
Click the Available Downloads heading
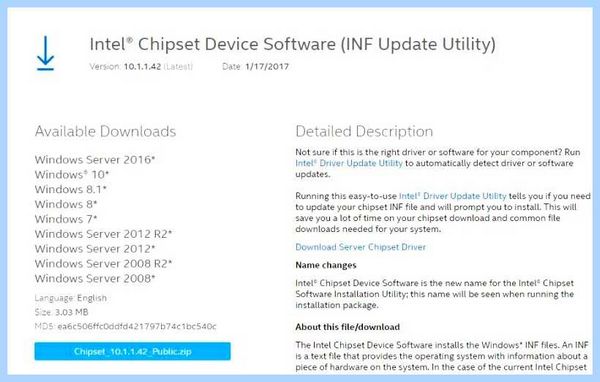point(105,131)
